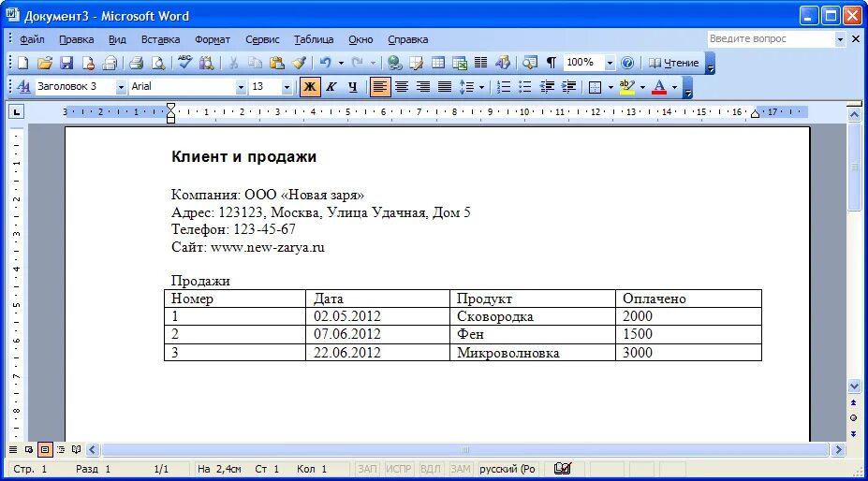This screenshot has height=481, width=868.
Task: Expand highlight color options arrow
Action: [642, 87]
